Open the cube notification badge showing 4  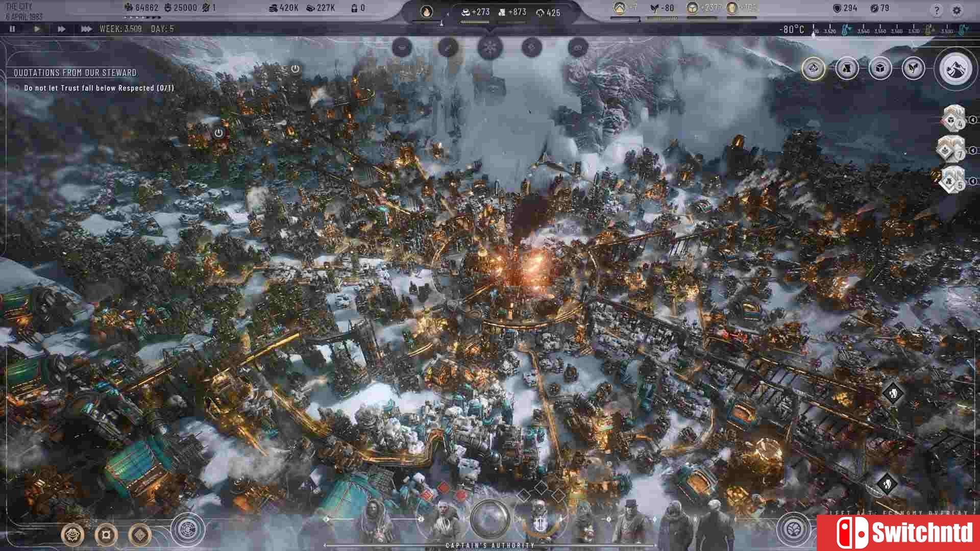click(953, 119)
